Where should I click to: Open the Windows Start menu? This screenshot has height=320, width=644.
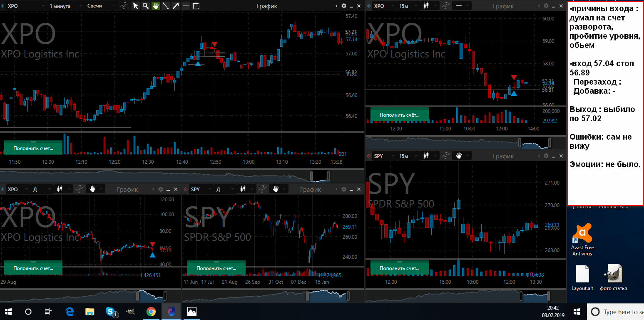click(8, 312)
